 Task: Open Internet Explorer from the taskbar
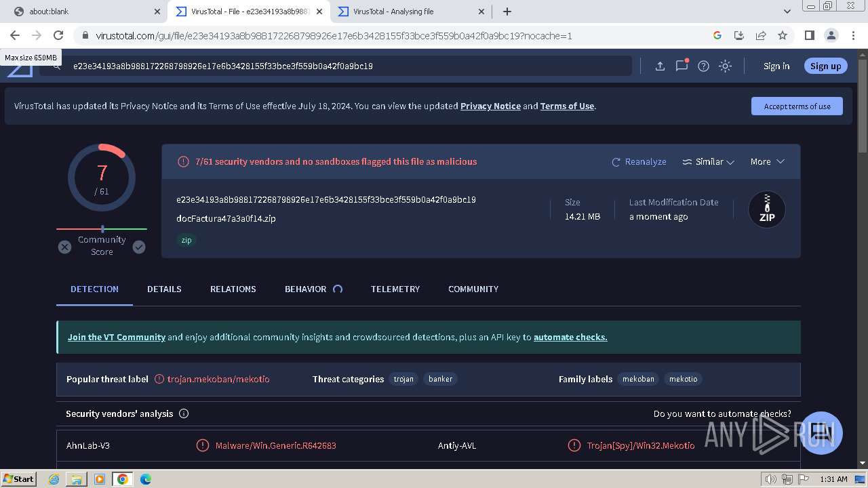coord(54,479)
